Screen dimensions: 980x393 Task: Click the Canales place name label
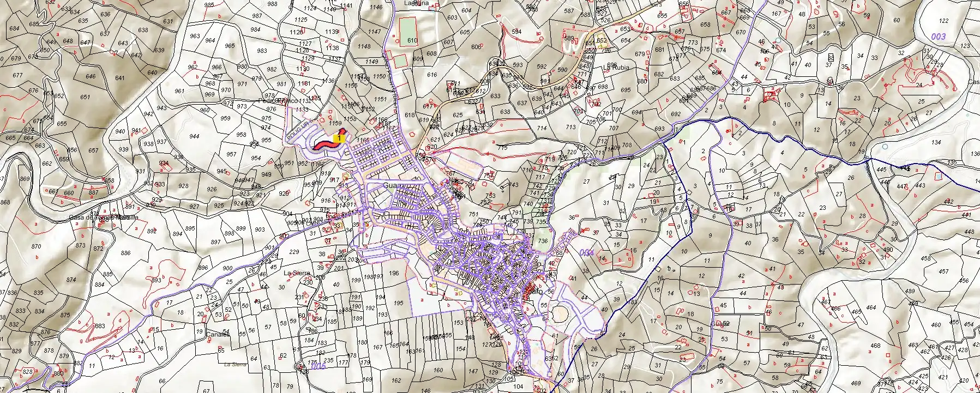point(218,334)
